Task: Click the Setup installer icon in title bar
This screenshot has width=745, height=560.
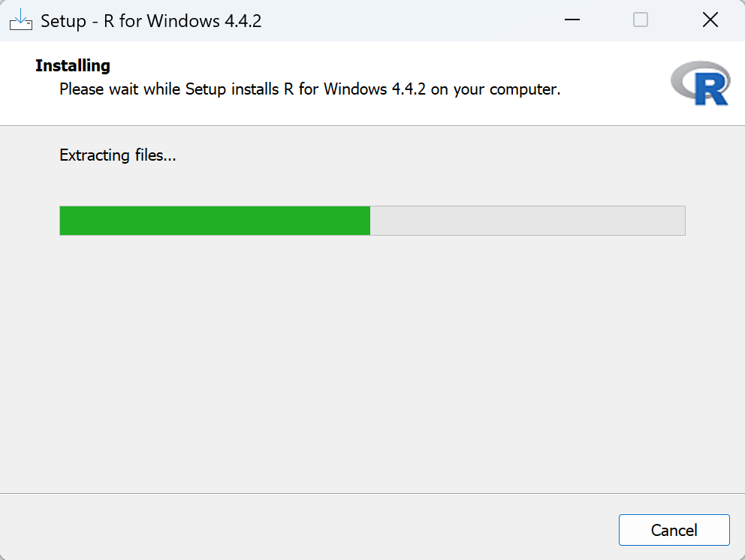Action: [x=20, y=20]
